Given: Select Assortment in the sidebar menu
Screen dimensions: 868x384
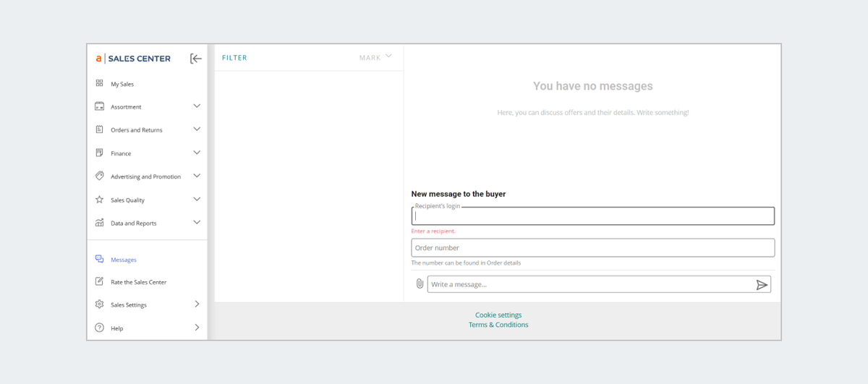Looking at the screenshot, I should coord(126,107).
